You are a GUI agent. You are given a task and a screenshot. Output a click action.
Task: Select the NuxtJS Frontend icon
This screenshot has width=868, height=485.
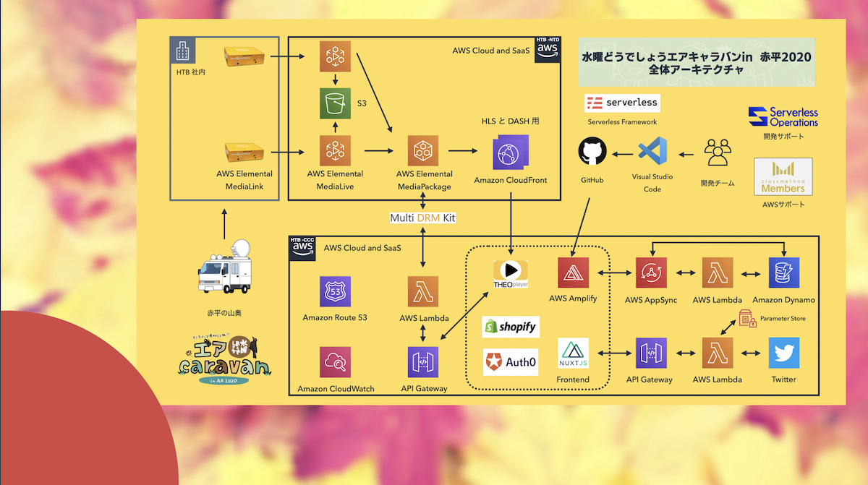click(574, 353)
